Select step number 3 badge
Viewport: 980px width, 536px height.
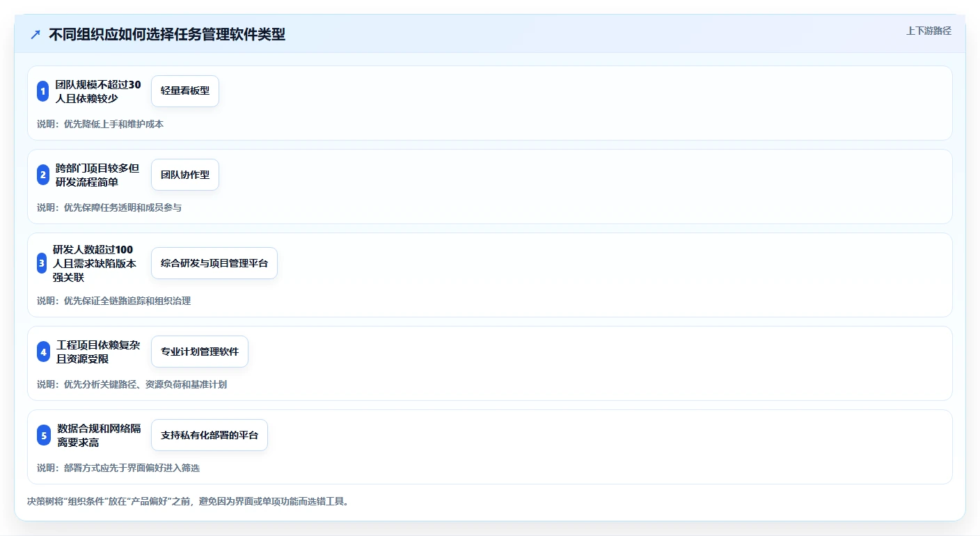pyautogui.click(x=42, y=263)
